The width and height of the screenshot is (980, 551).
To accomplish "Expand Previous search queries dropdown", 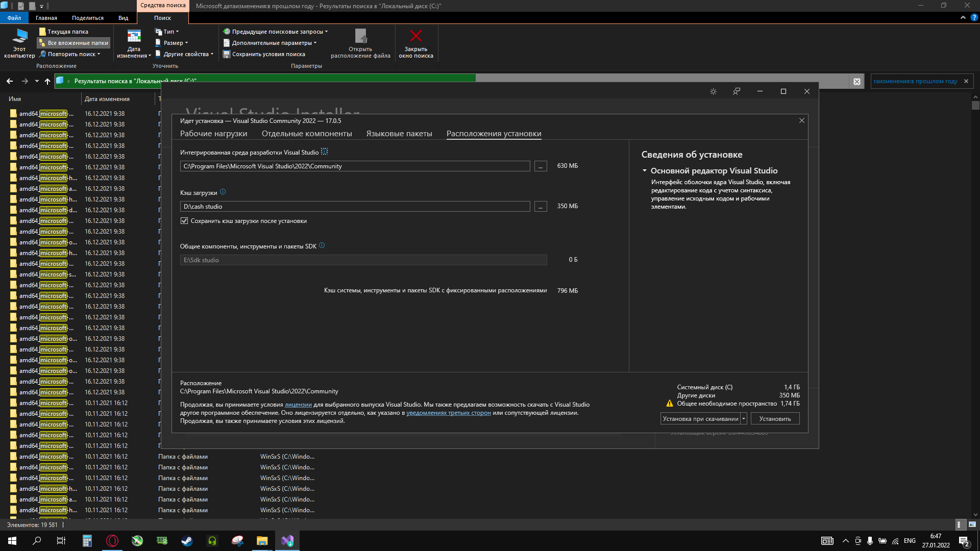I will (276, 32).
